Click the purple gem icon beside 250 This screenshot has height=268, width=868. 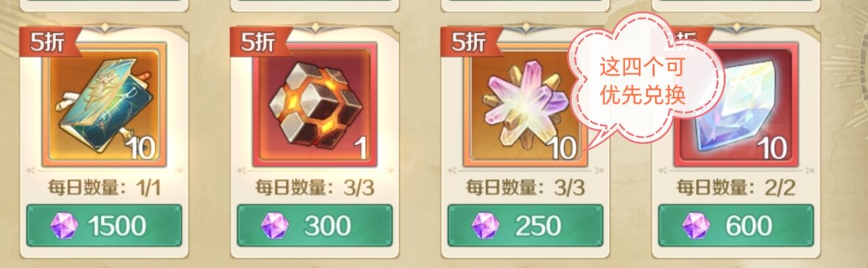[x=485, y=226]
